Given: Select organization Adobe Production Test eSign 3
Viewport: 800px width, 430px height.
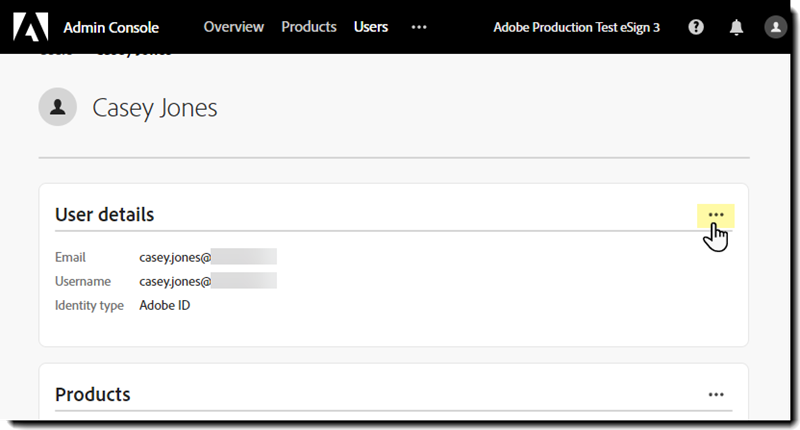Looking at the screenshot, I should [x=577, y=28].
